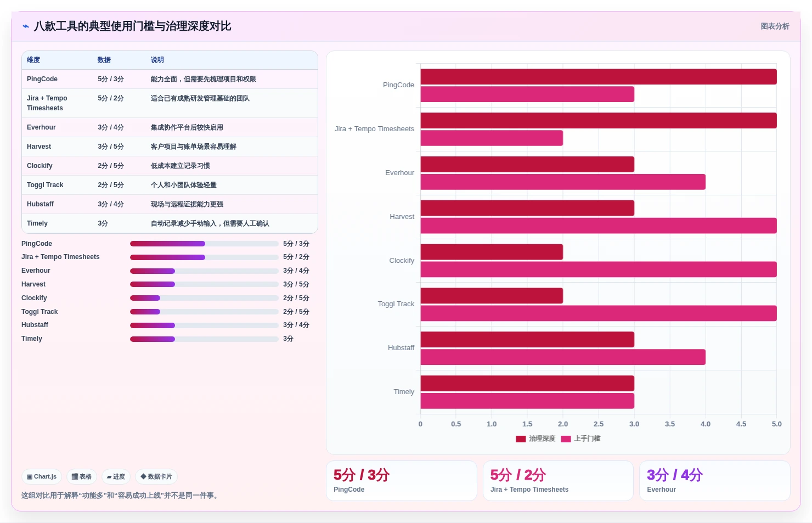Click the chart title 八款工具的典型使用门槛与治理深度对比

click(132, 26)
